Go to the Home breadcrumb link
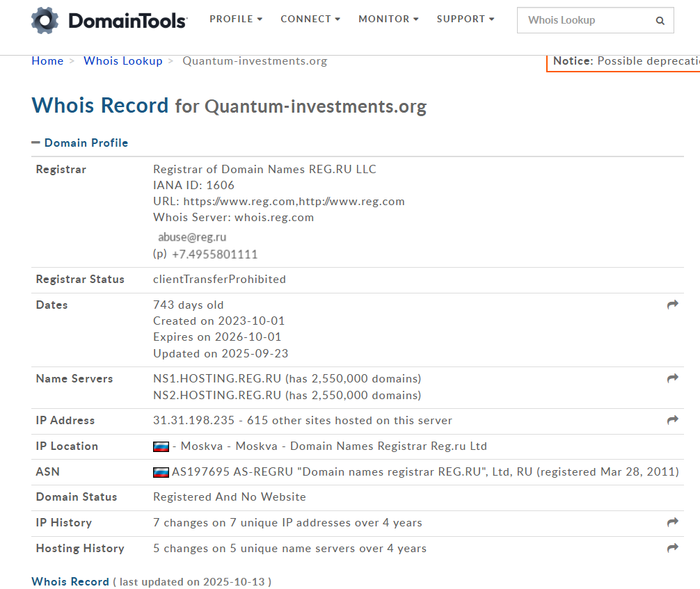 (x=47, y=61)
